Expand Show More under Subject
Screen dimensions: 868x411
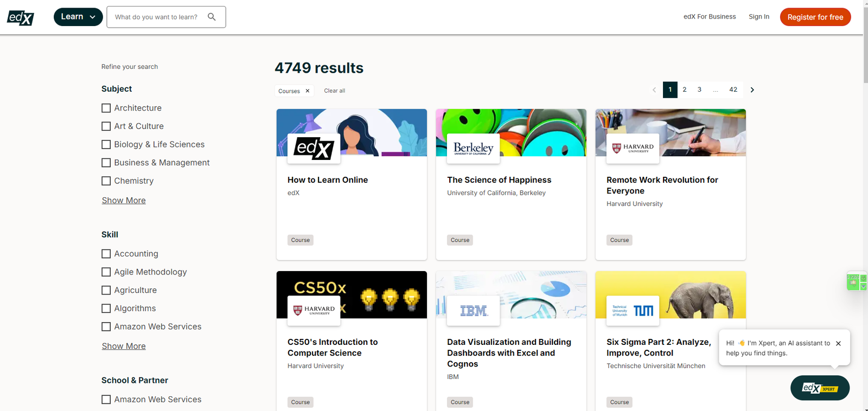124,201
